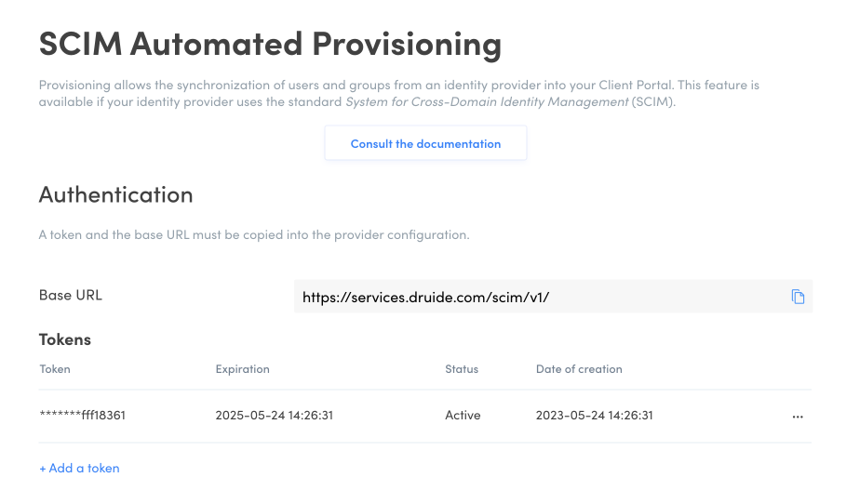Image resolution: width=846 pixels, height=504 pixels.
Task: Click the Token column header
Action: tap(55, 369)
